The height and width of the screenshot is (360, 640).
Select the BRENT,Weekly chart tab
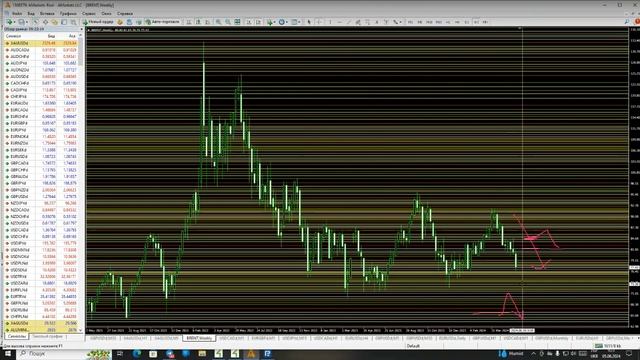tap(199, 338)
